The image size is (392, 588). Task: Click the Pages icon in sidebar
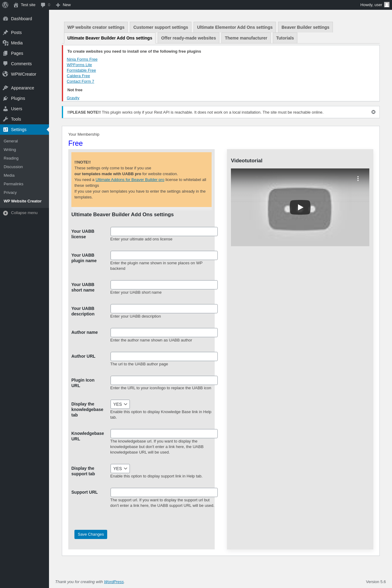pyautogui.click(x=6, y=53)
